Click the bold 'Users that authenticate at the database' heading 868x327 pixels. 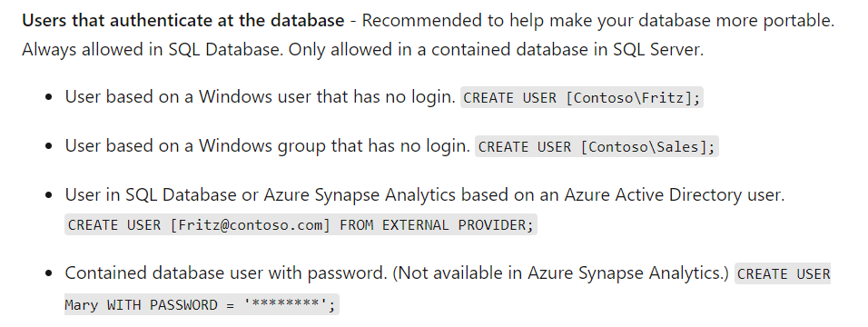pyautogui.click(x=183, y=21)
